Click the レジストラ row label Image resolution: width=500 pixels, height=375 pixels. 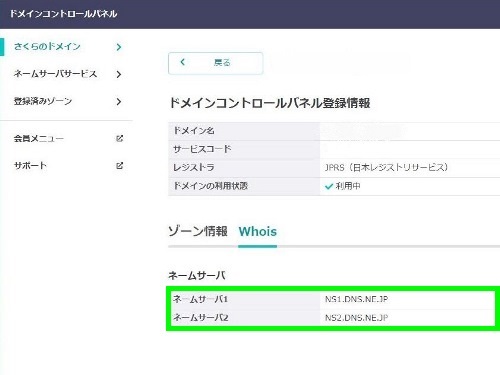coord(194,167)
